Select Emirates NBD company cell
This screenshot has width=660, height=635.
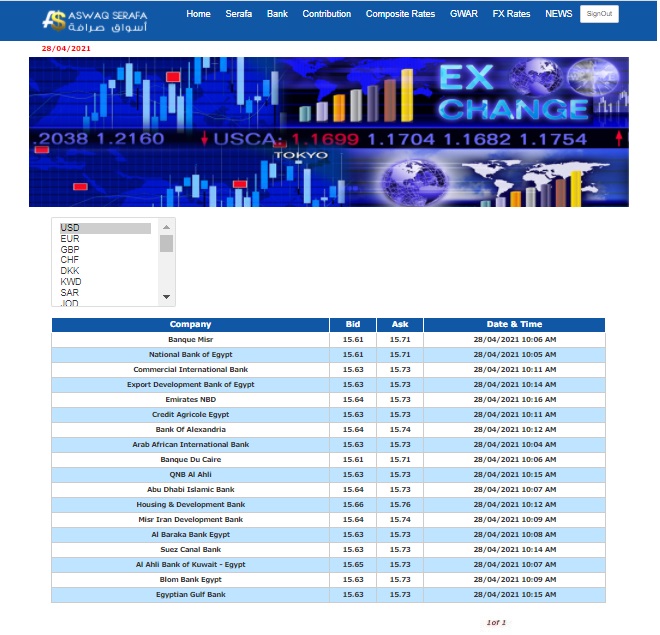pos(191,400)
